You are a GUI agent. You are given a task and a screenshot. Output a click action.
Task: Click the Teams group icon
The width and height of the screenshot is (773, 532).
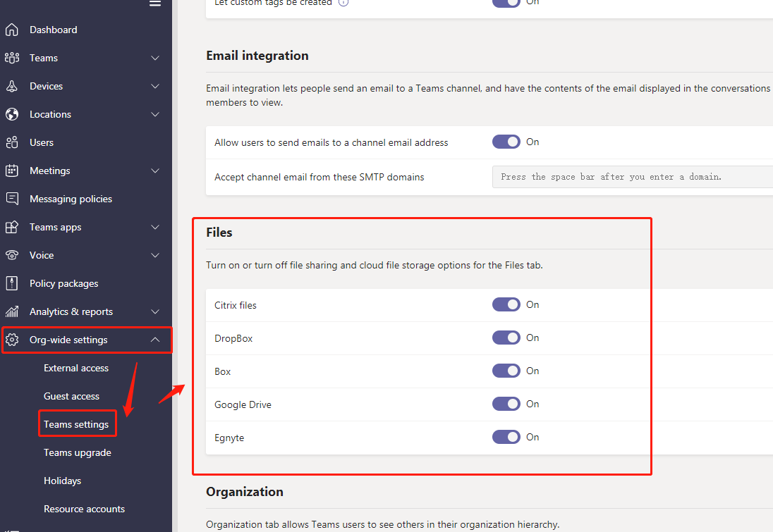12,58
